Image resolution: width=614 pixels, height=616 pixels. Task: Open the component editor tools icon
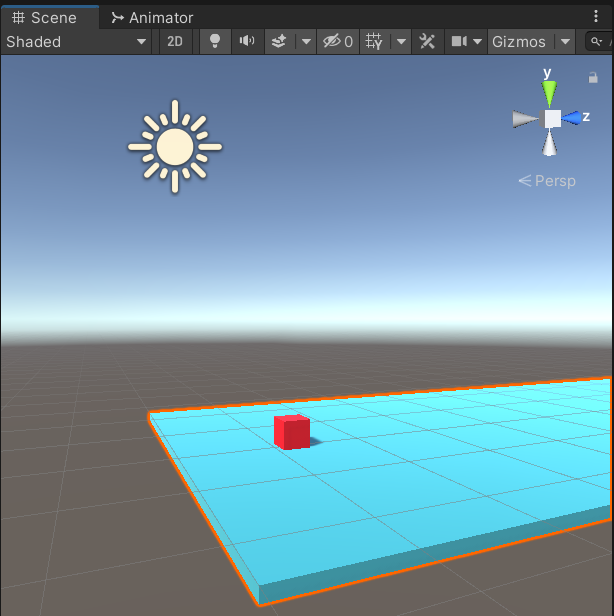coord(427,42)
